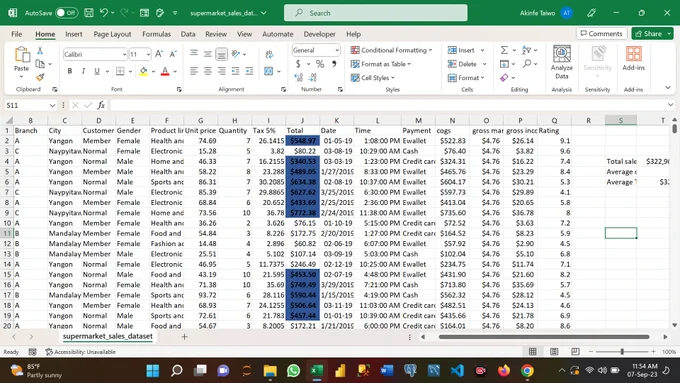The height and width of the screenshot is (383, 680).
Task: Click the AutoSum sigma icon
Action: [504, 50]
